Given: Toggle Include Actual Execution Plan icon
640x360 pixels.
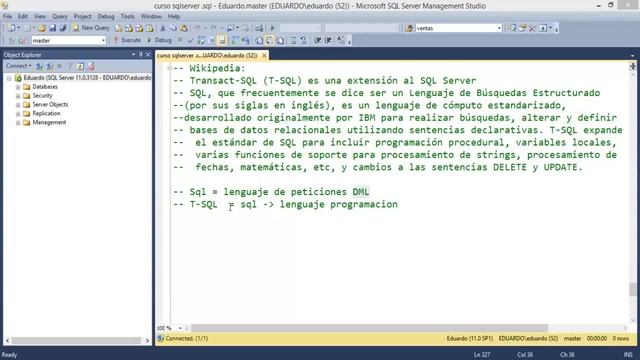Looking at the screenshot, I should click(235, 40).
